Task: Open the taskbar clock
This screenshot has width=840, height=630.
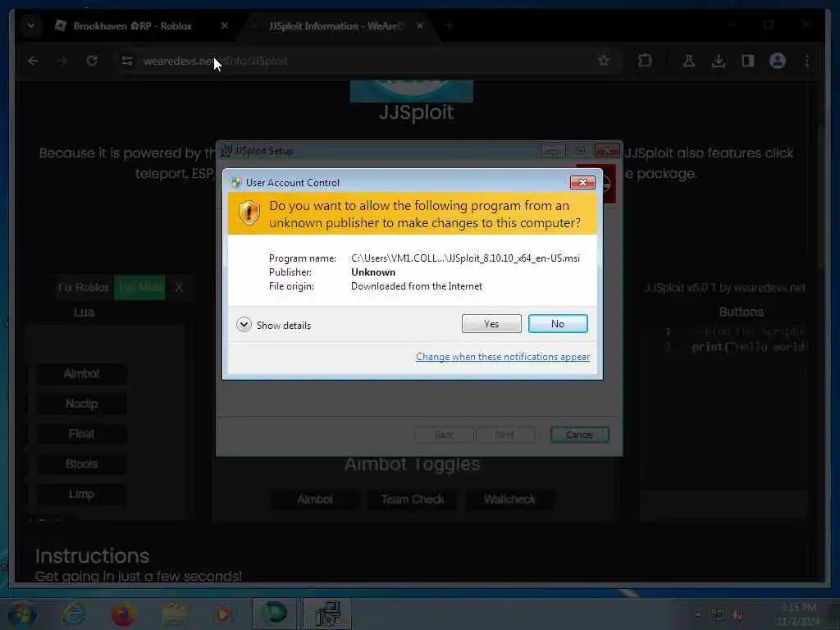Action: [798, 614]
